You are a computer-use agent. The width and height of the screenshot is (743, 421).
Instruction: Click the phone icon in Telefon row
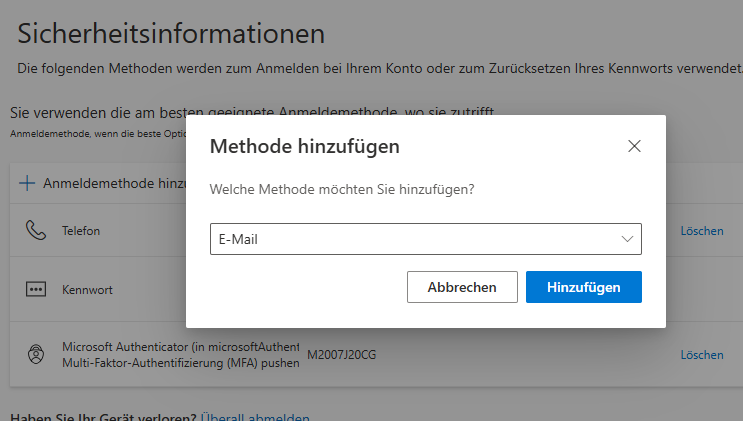pos(36,231)
